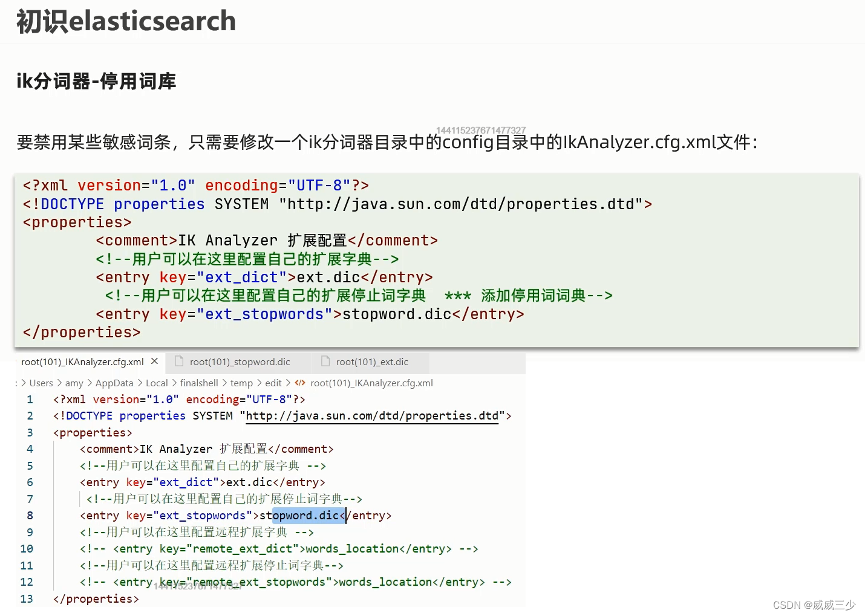Open the Local breadcrumb segment
This screenshot has width=865, height=616.
(157, 383)
